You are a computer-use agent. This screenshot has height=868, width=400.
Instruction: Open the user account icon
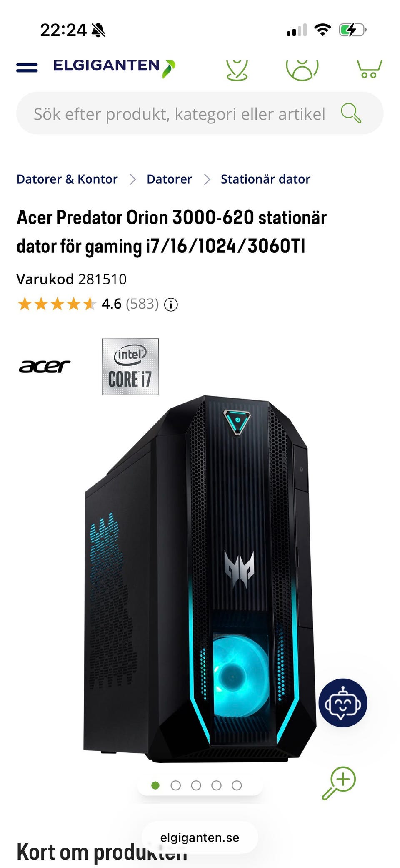[x=302, y=70]
